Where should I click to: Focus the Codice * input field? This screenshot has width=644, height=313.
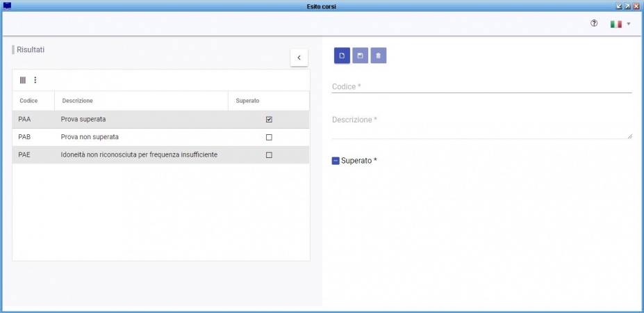(x=481, y=86)
